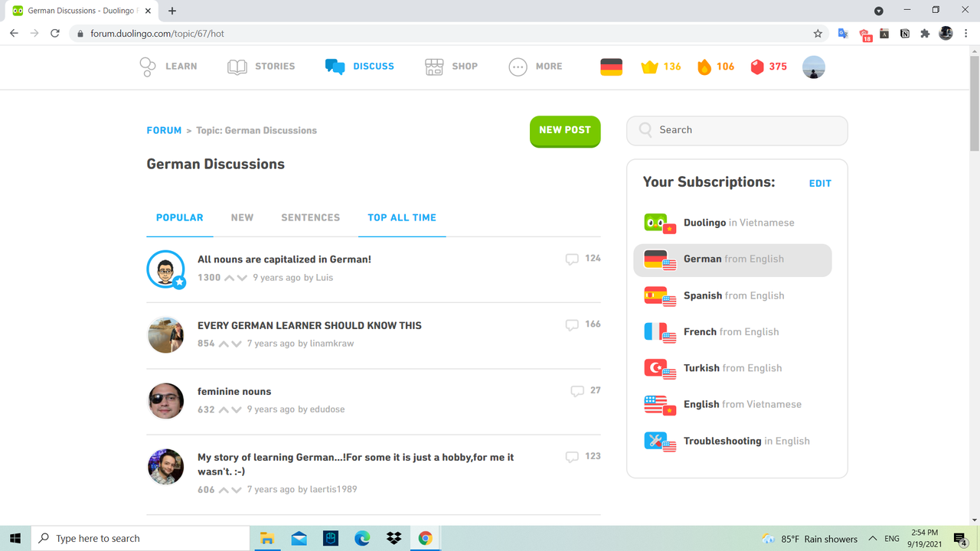
Task: Downvote 'EVERY GERMAN LEARNER SHOULD KNOW THIS'
Action: [236, 344]
